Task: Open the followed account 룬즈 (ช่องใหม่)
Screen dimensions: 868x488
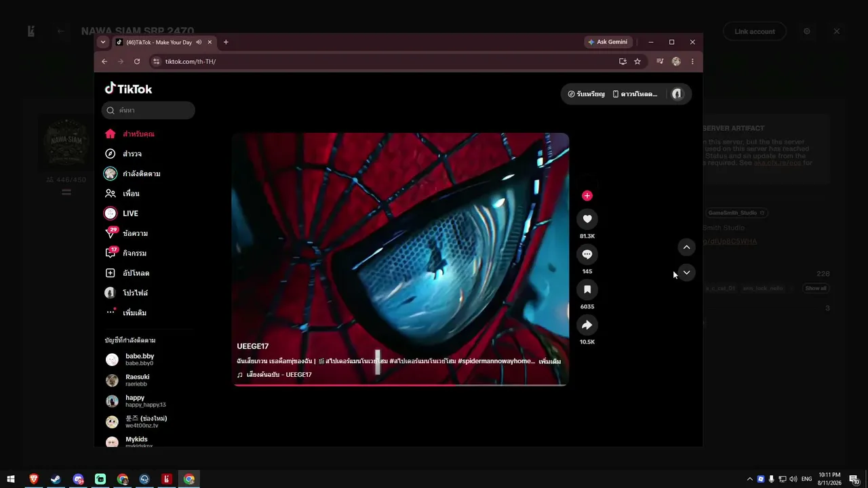Action: click(146, 422)
